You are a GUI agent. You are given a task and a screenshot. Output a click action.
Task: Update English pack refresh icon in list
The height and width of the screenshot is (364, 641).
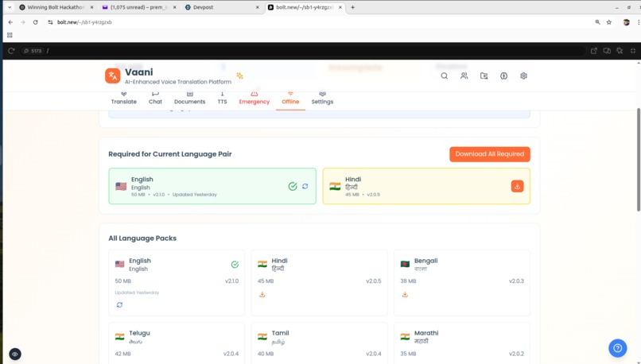click(x=119, y=304)
